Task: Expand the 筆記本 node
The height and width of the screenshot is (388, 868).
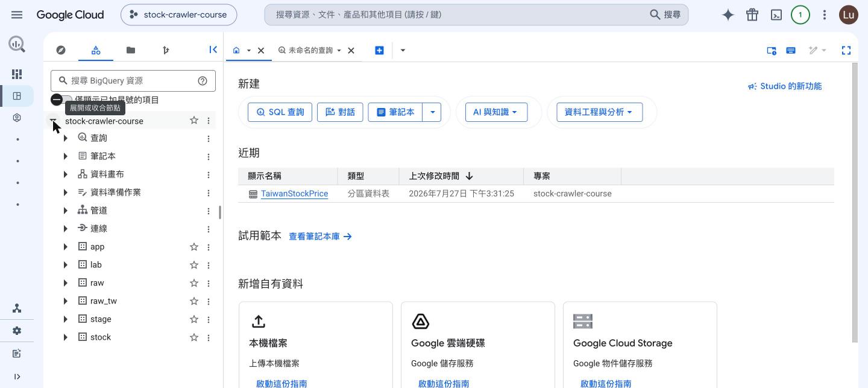Action: 65,156
